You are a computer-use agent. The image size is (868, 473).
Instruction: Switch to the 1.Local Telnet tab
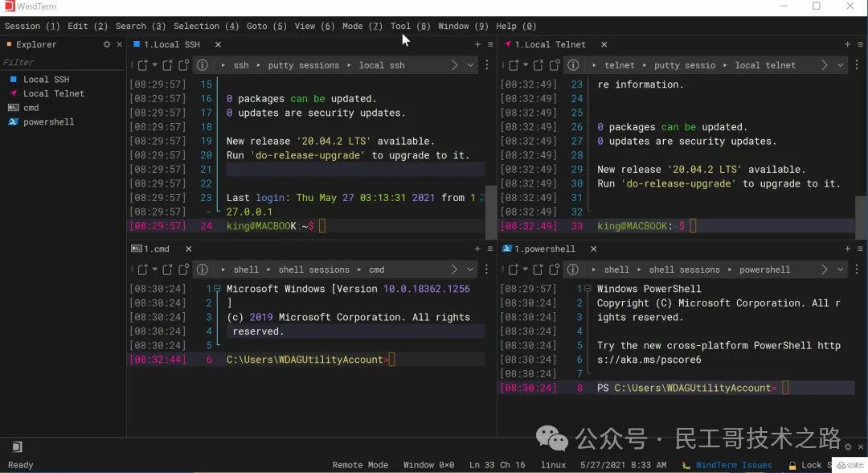coord(549,44)
